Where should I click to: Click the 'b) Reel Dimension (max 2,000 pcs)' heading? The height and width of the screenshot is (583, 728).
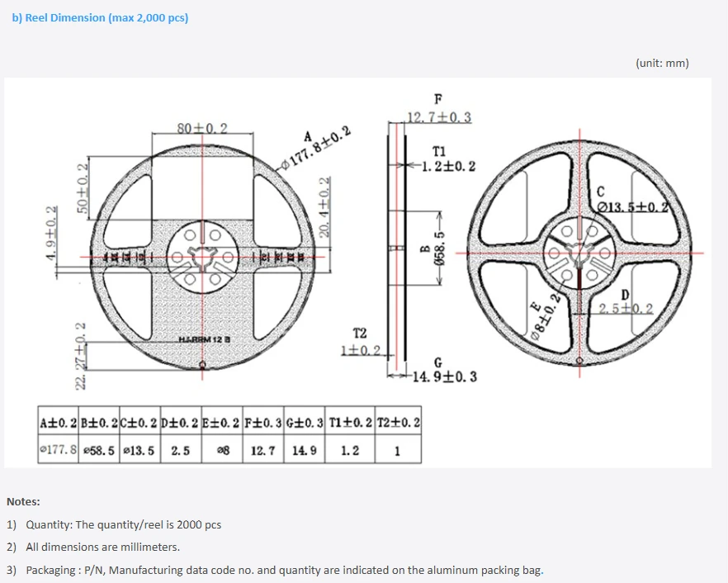click(100, 18)
